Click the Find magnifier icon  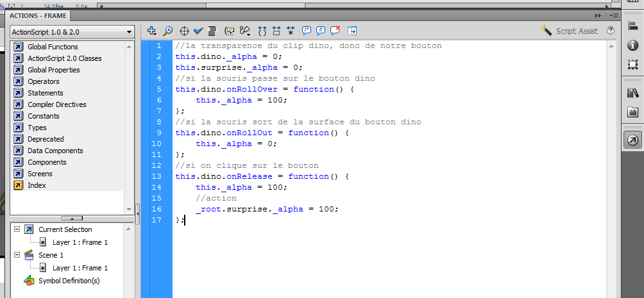pyautogui.click(x=167, y=31)
